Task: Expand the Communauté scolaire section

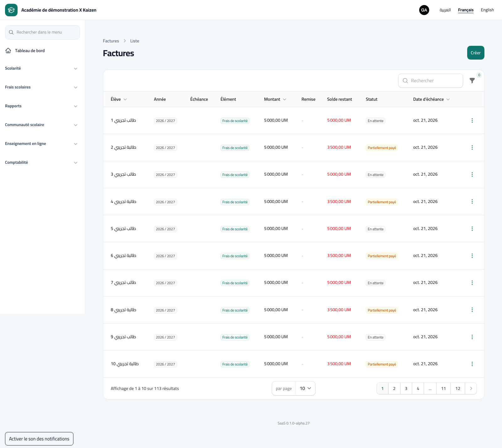Action: point(41,125)
